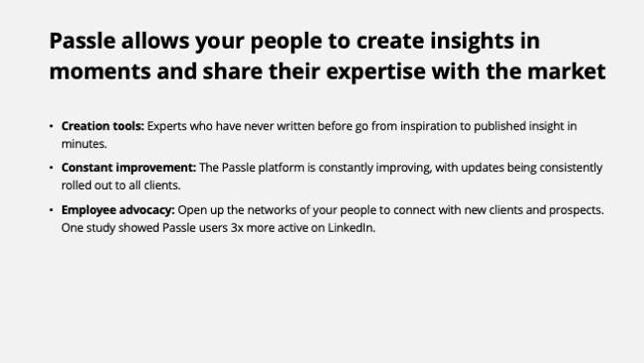This screenshot has width=644, height=363.
Task: Click the slide title starting 'Passle allows'
Action: click(x=327, y=56)
